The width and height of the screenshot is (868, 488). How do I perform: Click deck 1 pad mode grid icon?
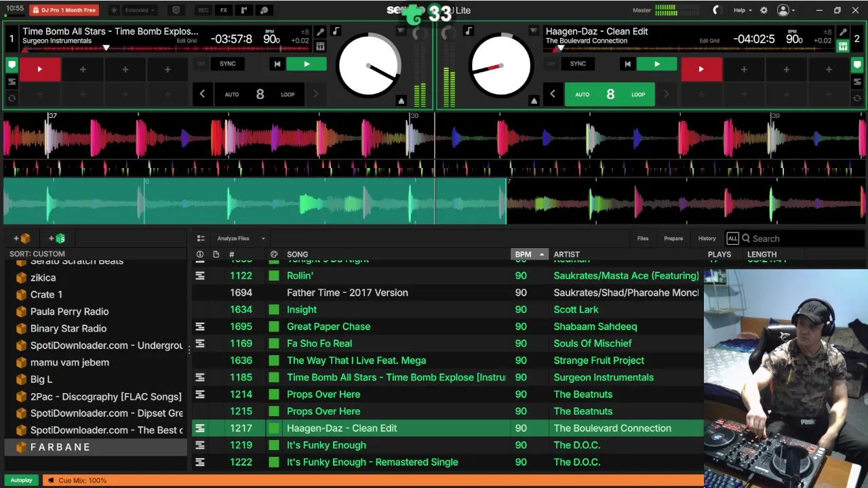click(x=320, y=46)
